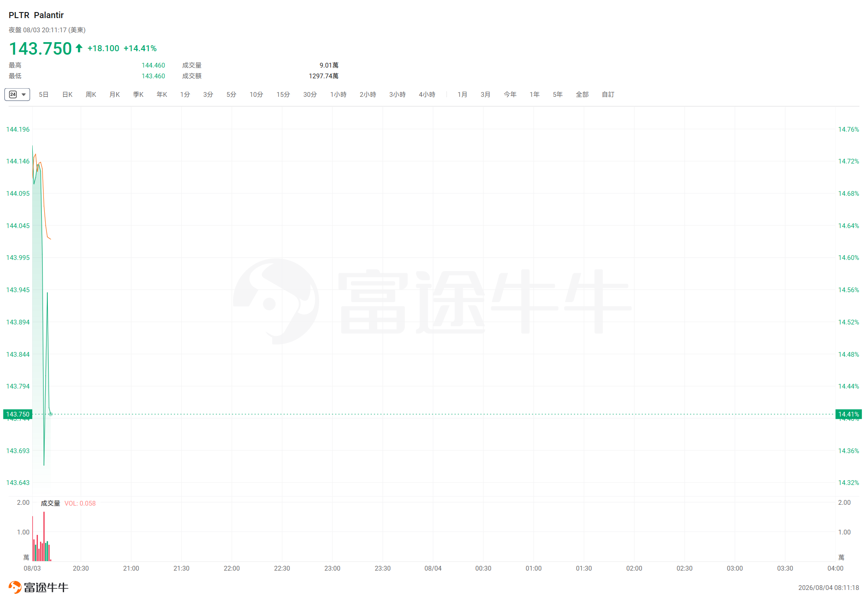Open the 24-hour session dropdown

pyautogui.click(x=17, y=95)
